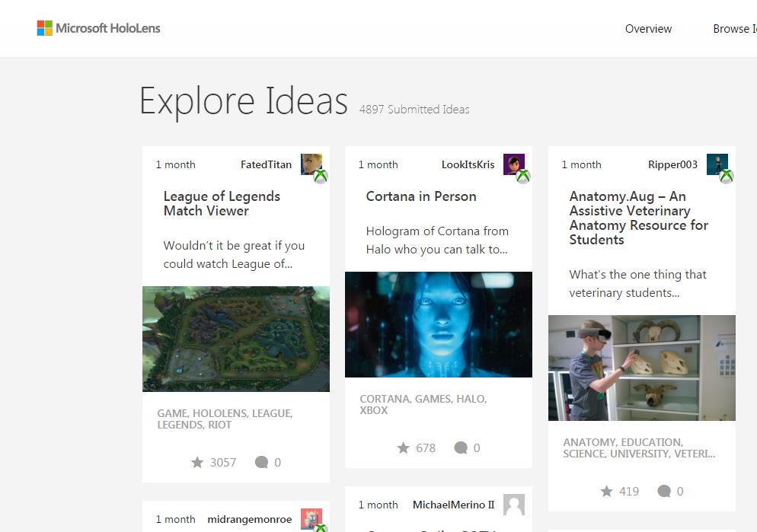Viewport: 757px width, 532px height.
Task: Click '1 month' on LookItsKris's card
Action: click(x=378, y=164)
